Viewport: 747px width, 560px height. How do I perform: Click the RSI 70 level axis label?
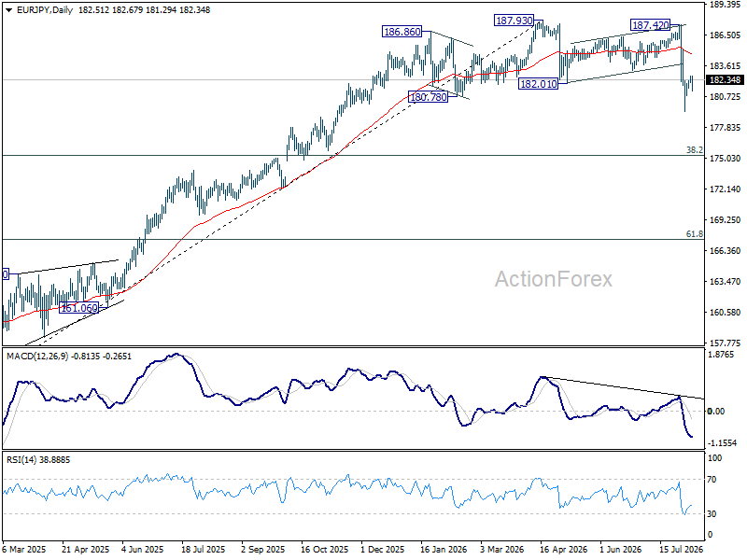pos(712,480)
